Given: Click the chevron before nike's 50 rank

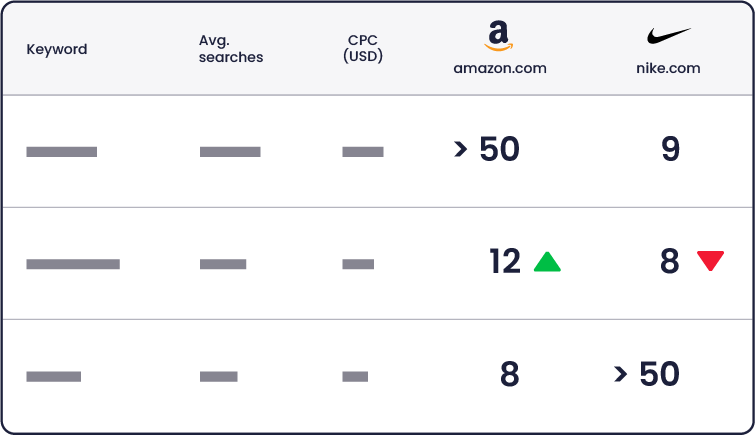Looking at the screenshot, I should point(621,374).
